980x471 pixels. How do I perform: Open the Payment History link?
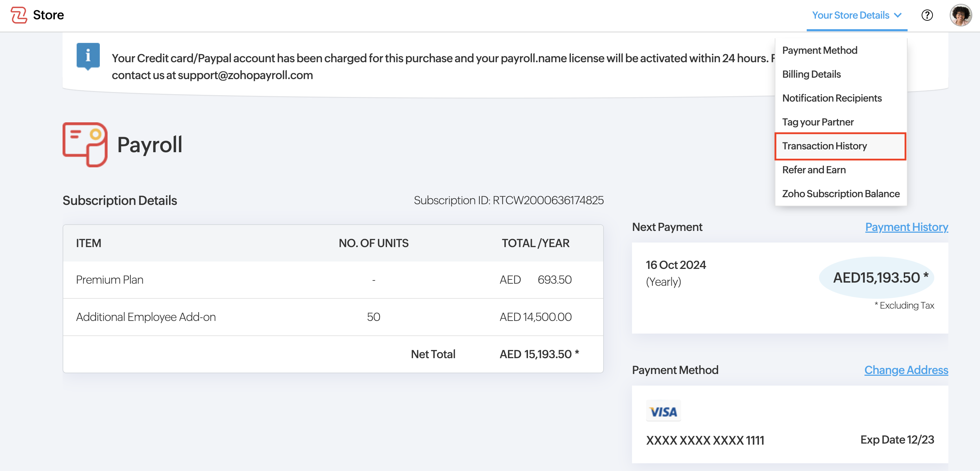click(x=906, y=227)
